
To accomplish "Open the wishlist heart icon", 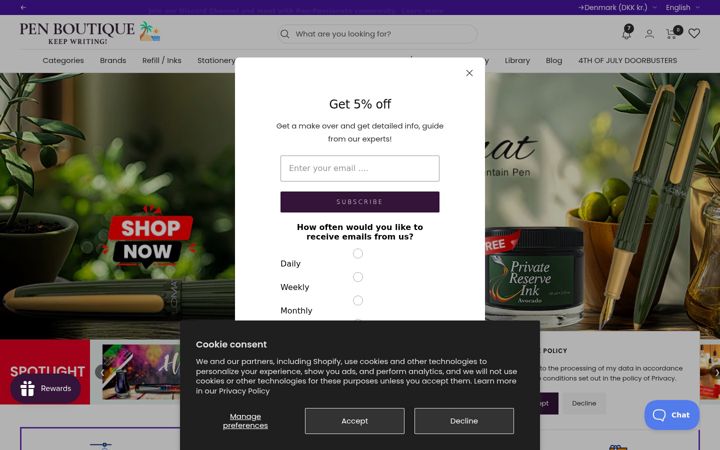I will pos(694,34).
